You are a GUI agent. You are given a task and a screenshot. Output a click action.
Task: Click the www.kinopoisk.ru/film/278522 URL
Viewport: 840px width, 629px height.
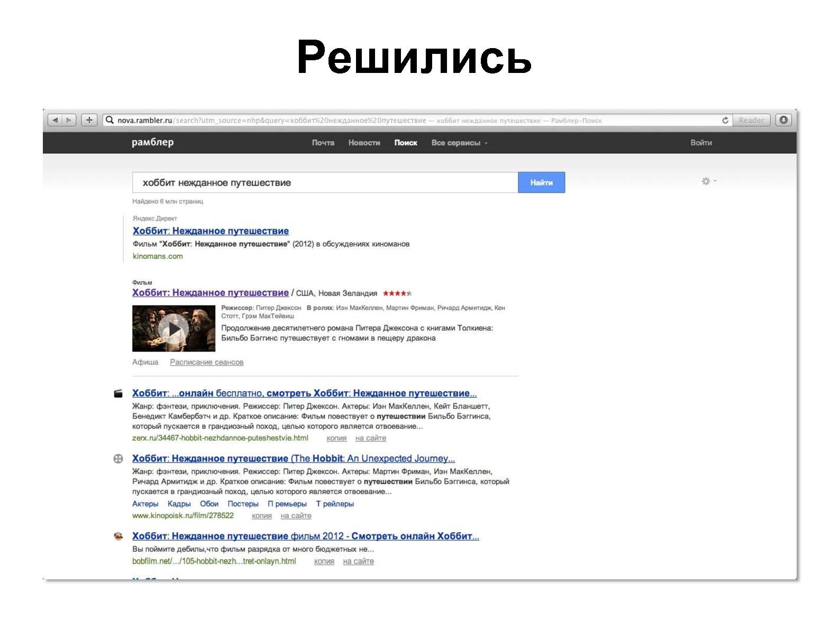click(x=182, y=516)
